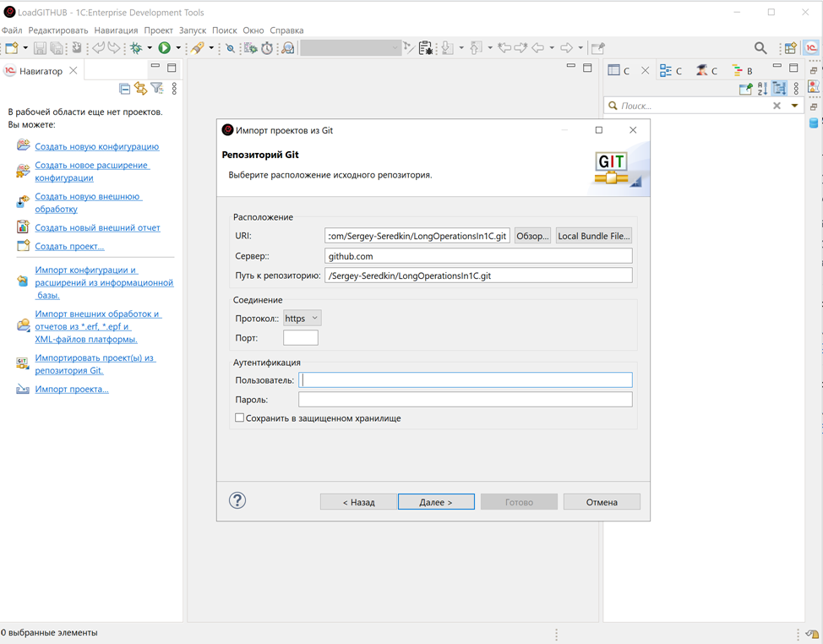Click Link with Editor icon in Navigator
Viewport: 823px width, 644px height.
coord(140,89)
